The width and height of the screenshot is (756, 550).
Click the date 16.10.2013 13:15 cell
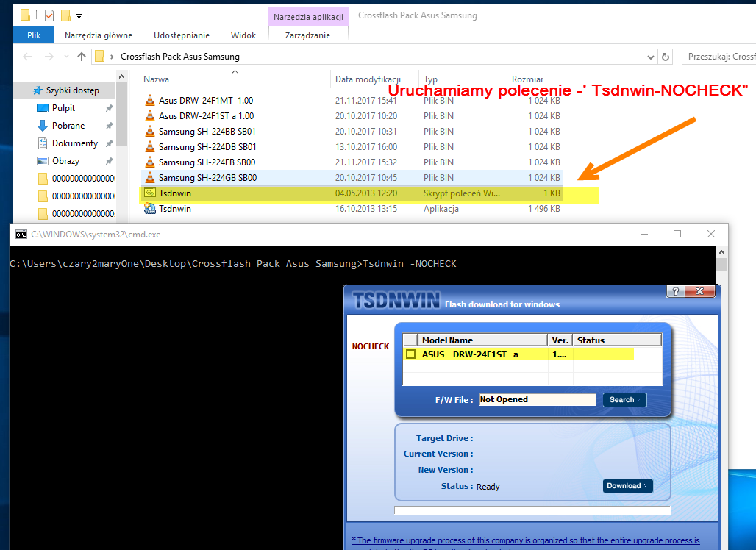click(366, 209)
